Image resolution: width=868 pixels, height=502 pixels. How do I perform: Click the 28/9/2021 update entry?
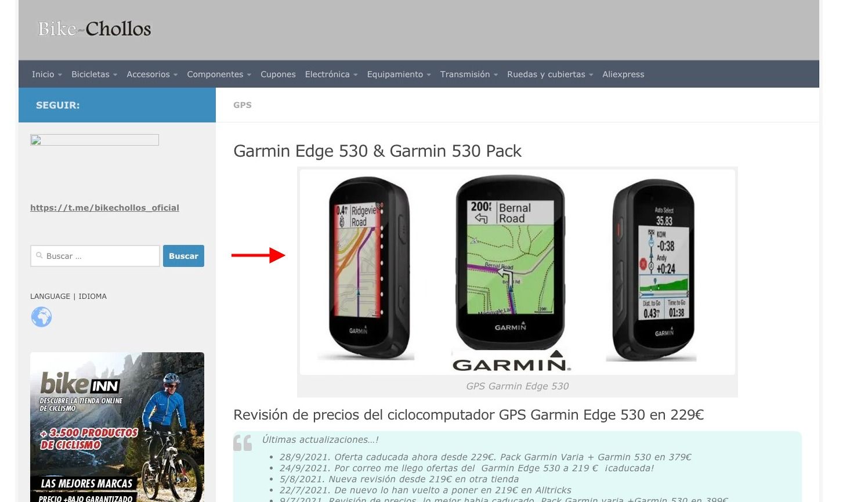[x=486, y=457]
